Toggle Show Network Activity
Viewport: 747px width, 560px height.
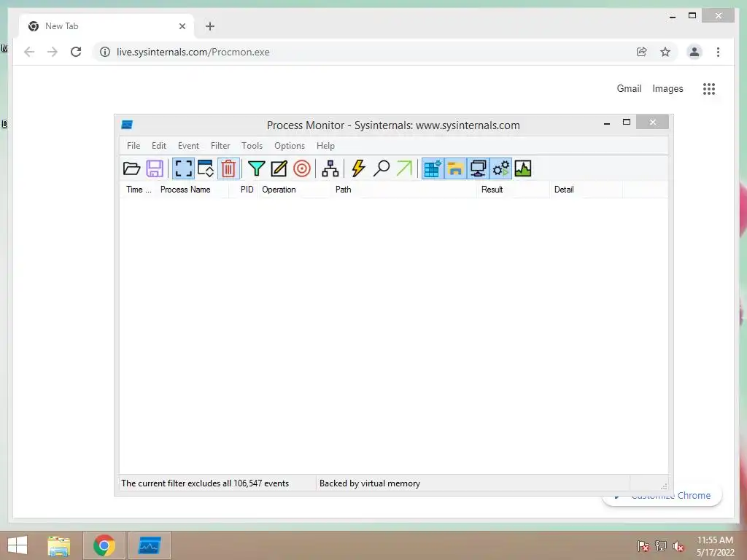(x=478, y=168)
